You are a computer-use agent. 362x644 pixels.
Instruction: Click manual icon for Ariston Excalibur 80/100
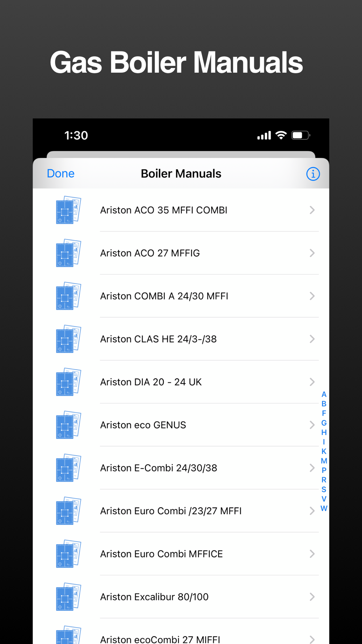click(x=68, y=597)
